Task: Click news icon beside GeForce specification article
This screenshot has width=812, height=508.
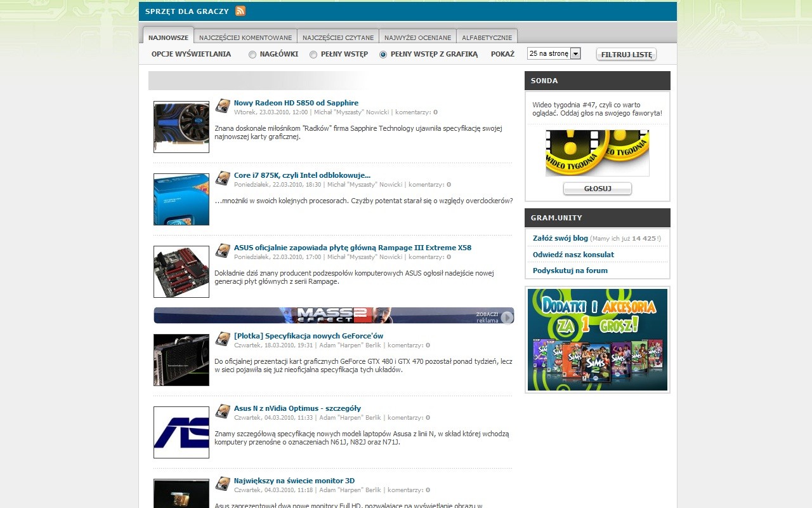Action: pos(222,338)
